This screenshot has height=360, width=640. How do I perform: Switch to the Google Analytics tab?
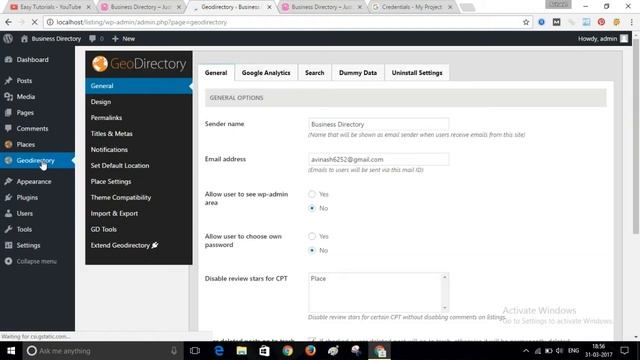click(266, 73)
